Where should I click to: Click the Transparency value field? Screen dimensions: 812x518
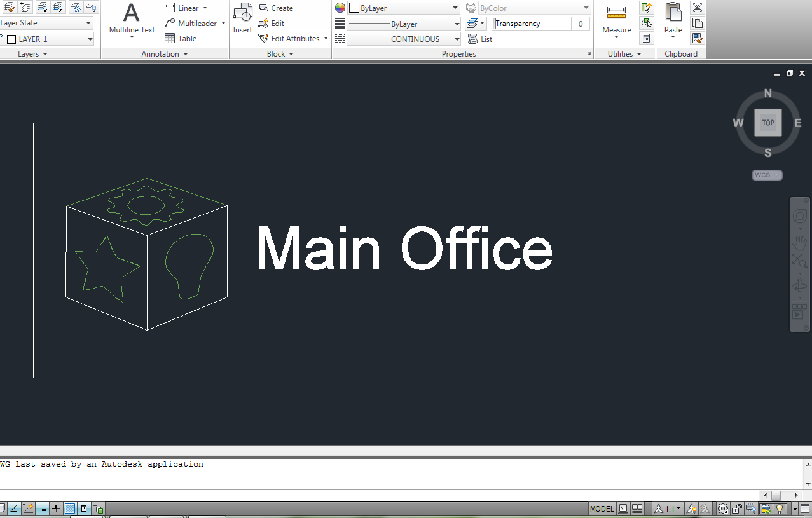(580, 24)
